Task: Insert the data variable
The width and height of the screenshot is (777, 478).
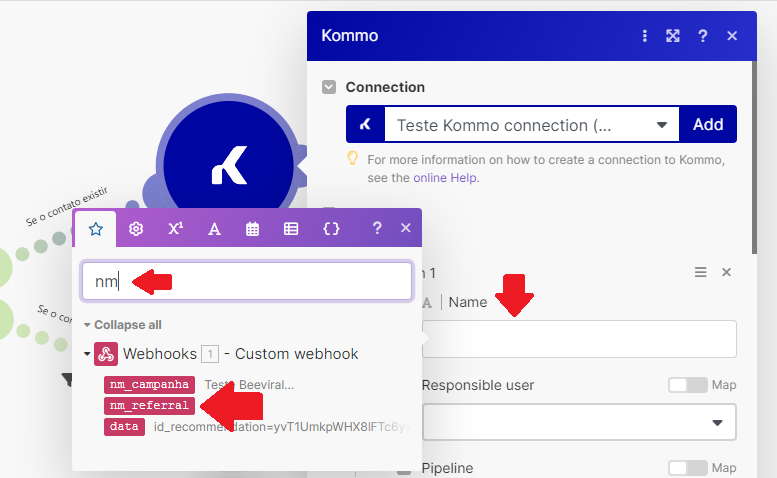Action: click(124, 426)
